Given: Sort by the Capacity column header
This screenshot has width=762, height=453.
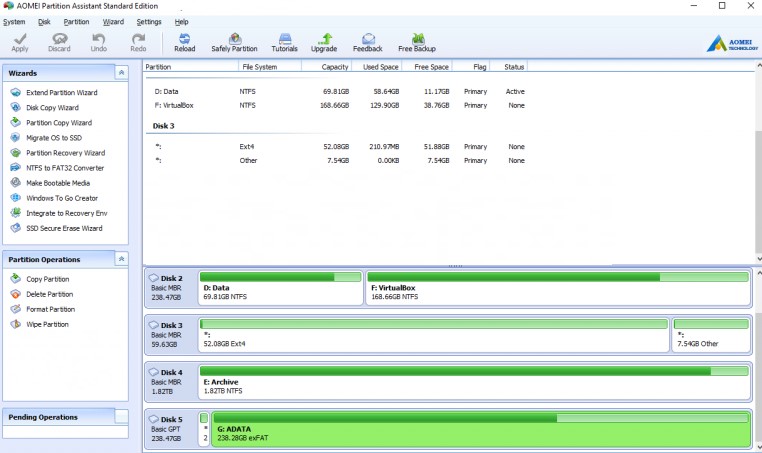Looking at the screenshot, I should click(x=326, y=67).
